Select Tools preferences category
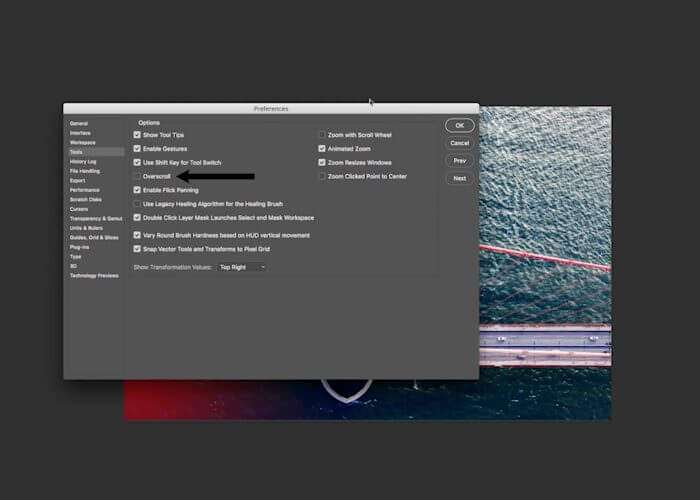The image size is (700, 500). (96, 152)
